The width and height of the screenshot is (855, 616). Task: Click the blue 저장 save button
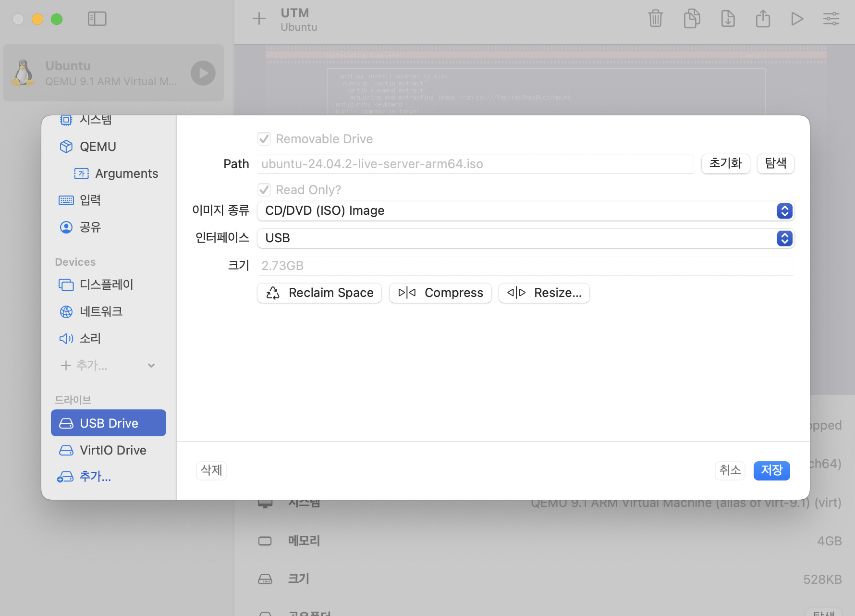click(772, 470)
